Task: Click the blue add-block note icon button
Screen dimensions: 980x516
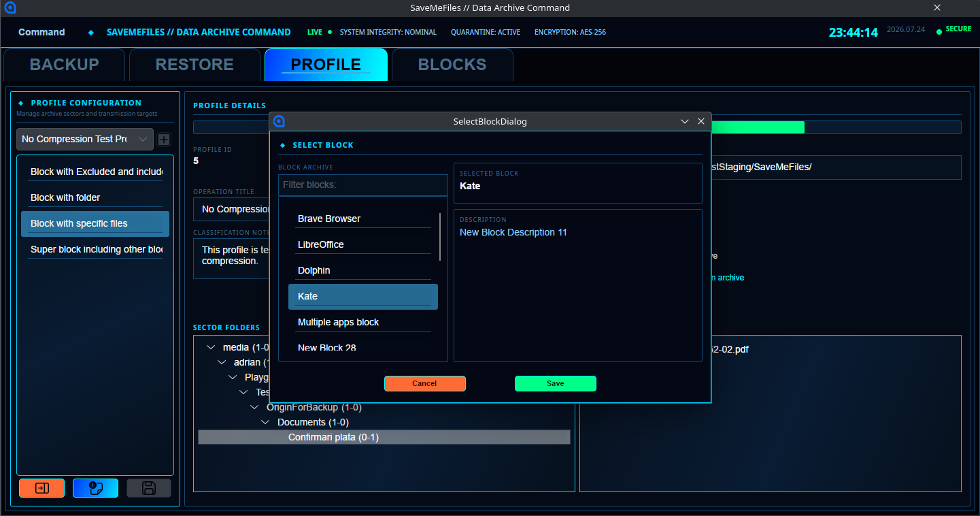Action: coord(95,488)
